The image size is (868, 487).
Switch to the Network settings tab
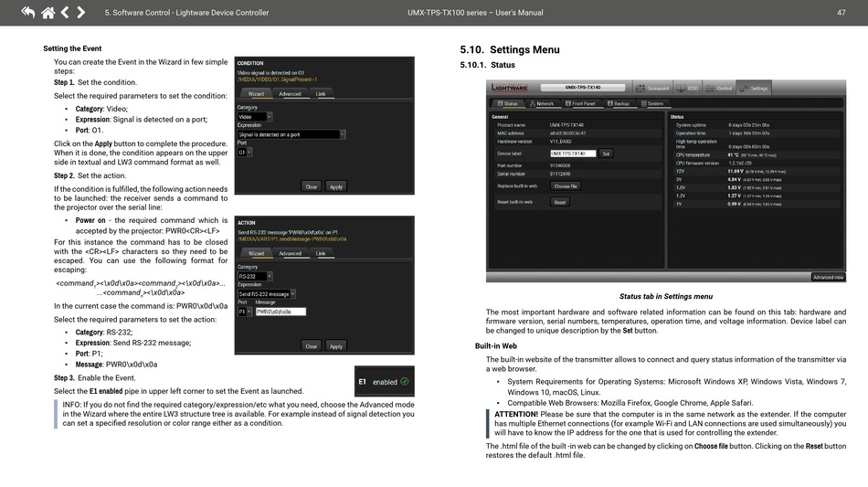(542, 103)
